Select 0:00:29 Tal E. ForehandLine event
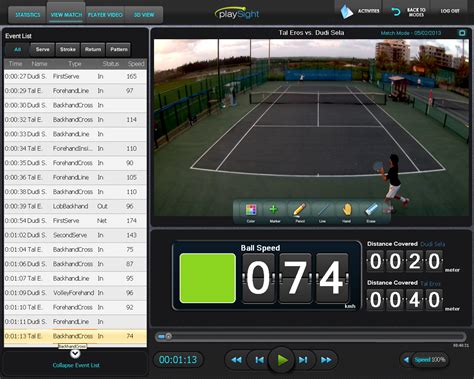 tap(75, 91)
